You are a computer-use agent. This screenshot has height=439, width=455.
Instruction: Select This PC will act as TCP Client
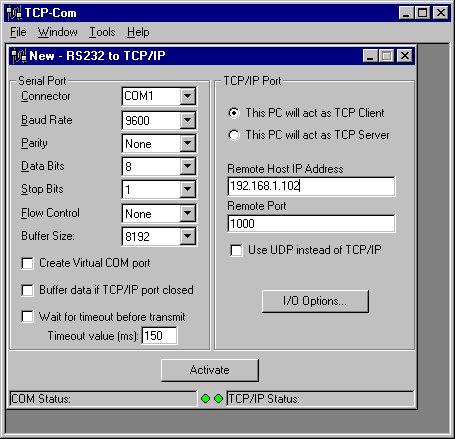pyautogui.click(x=234, y=113)
